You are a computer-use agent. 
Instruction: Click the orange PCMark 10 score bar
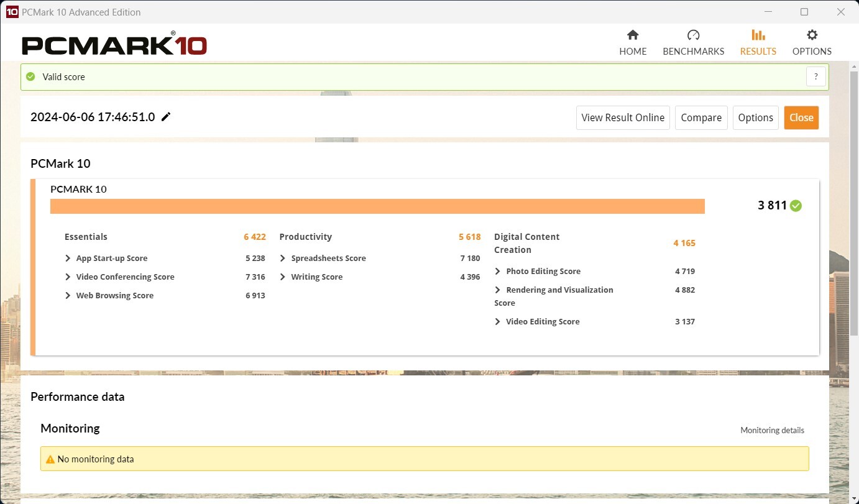[377, 206]
